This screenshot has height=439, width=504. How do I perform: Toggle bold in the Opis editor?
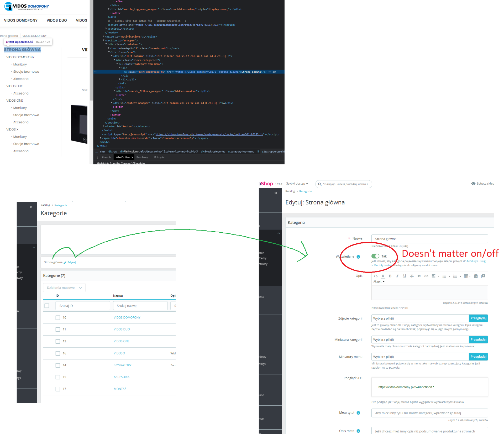pos(390,276)
